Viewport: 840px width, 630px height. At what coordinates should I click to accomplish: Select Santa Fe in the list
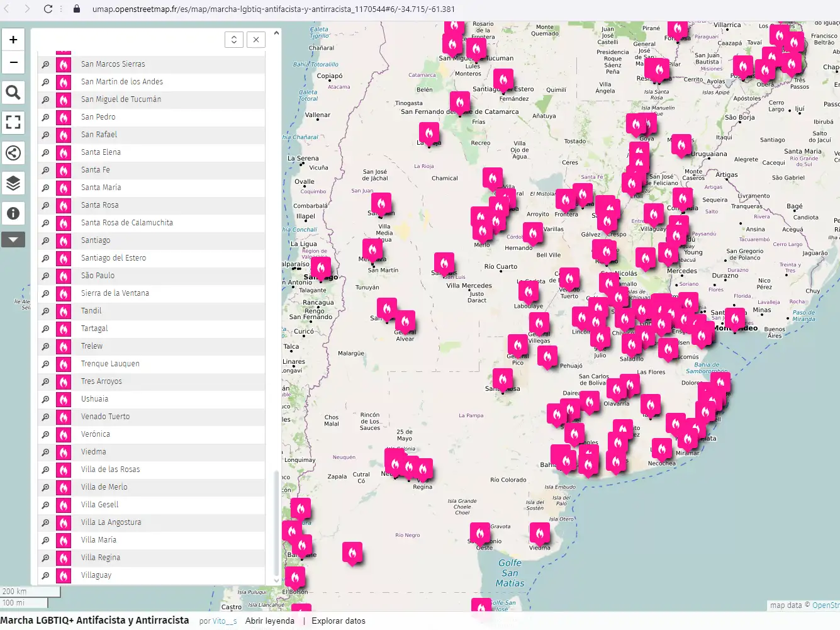point(95,170)
